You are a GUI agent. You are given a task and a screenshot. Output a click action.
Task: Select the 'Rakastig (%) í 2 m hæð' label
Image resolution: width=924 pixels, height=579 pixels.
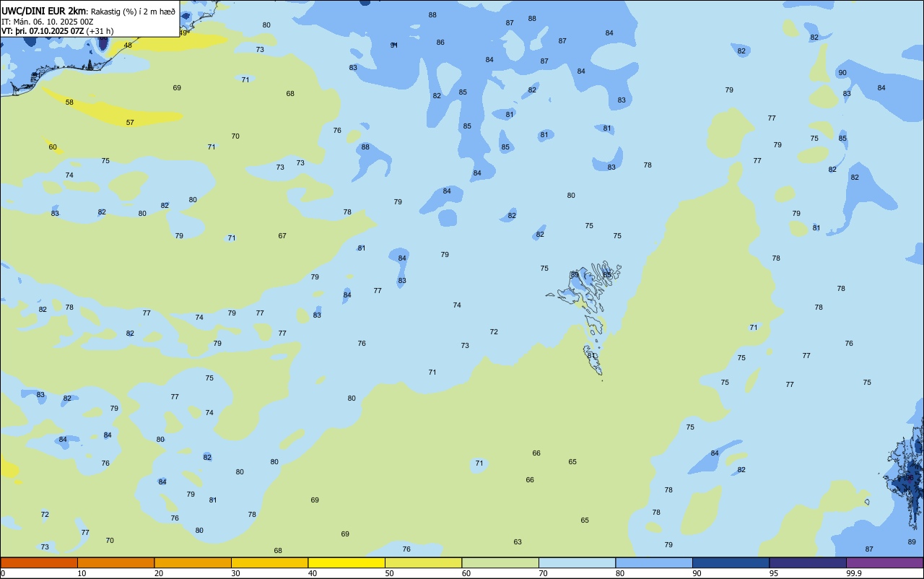133,12
